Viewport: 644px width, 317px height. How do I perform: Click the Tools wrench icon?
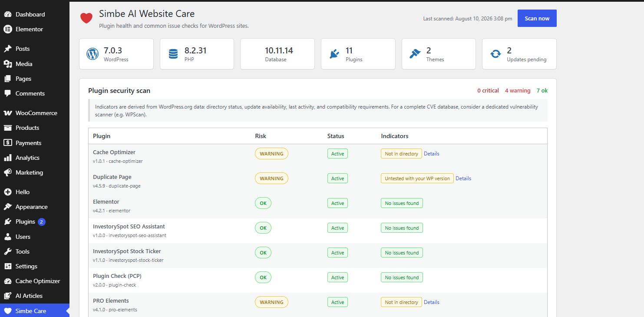click(7, 251)
